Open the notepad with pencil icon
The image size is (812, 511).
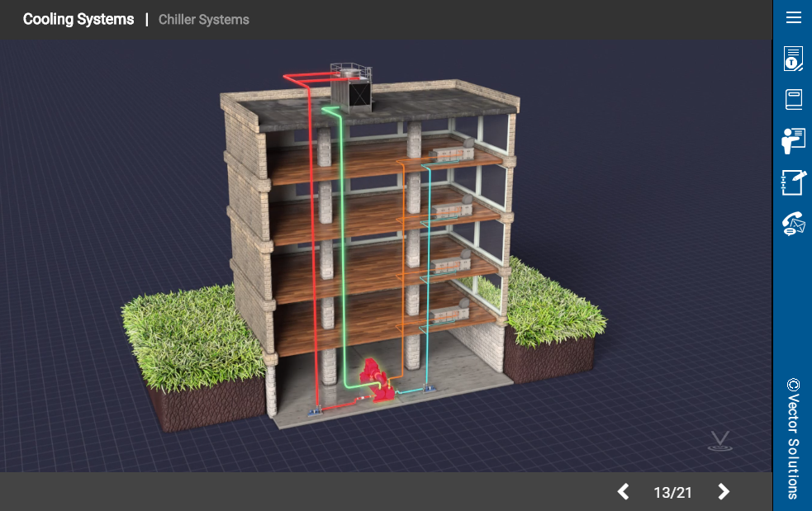click(x=793, y=182)
